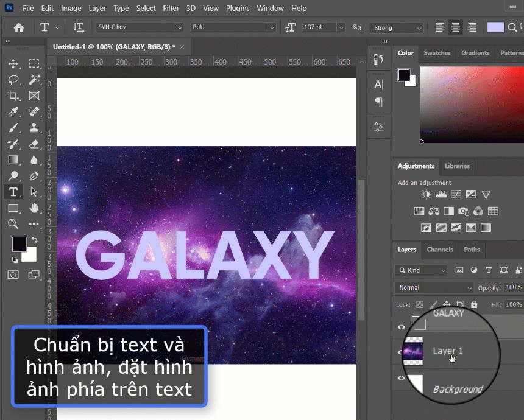Add a Levels adjustment
The width and height of the screenshot is (524, 420).
click(441, 194)
